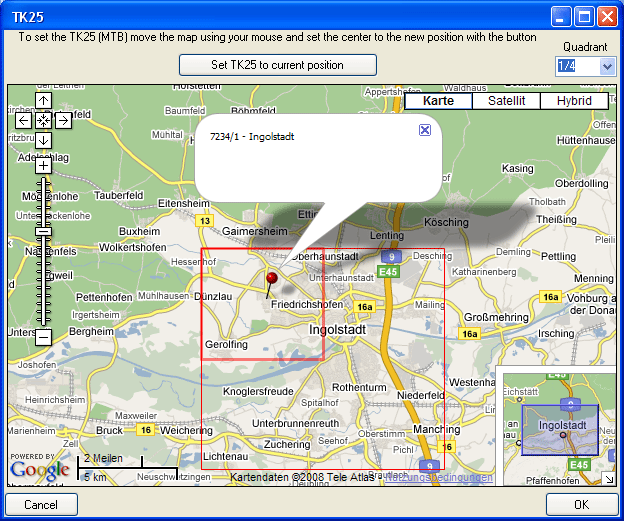Viewport: 624px width, 521px height.
Task: Click the Google logo
Action: pyautogui.click(x=39, y=470)
